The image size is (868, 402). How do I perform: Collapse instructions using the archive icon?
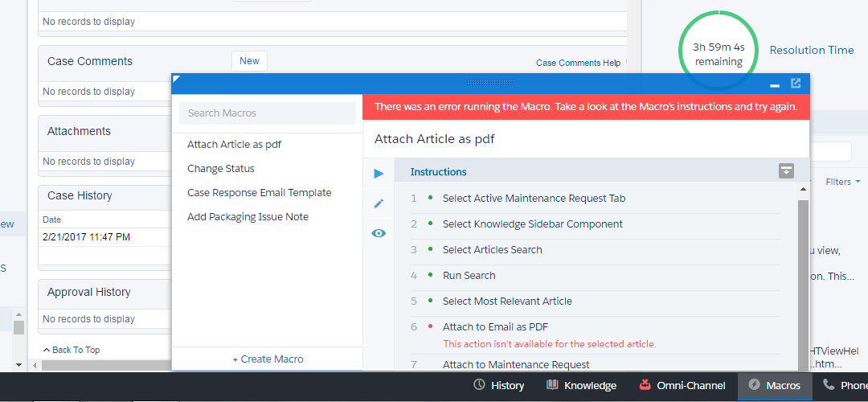click(786, 171)
